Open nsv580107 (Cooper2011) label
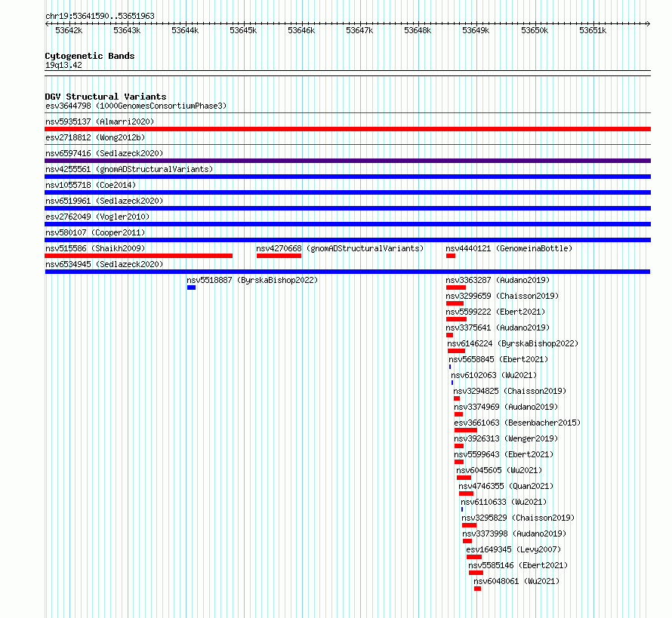This screenshot has height=618, width=672. click(95, 232)
